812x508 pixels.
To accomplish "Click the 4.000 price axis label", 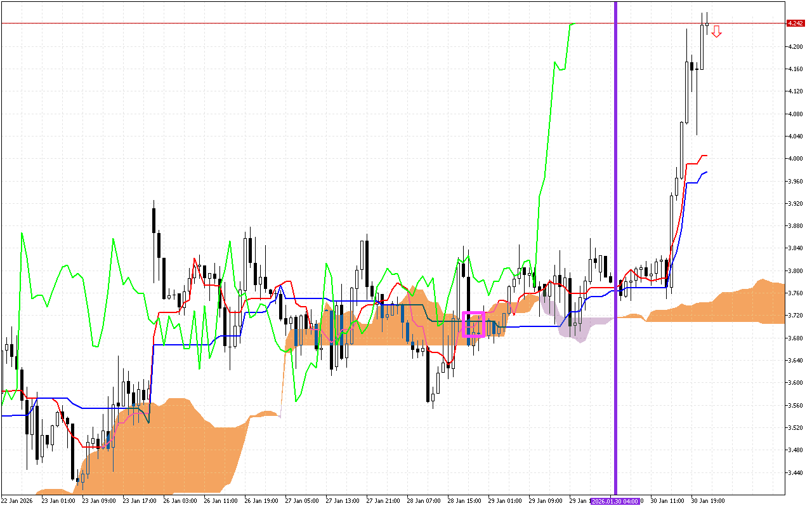I will pos(796,159).
